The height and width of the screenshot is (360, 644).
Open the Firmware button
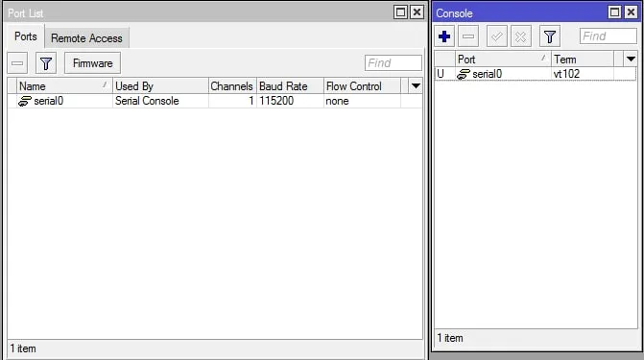point(92,63)
